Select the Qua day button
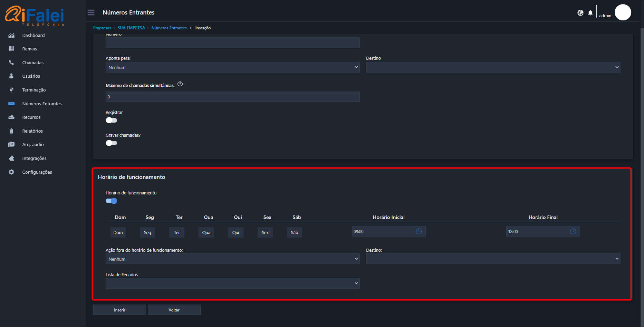Viewport: 644px width, 327px height. (x=206, y=232)
